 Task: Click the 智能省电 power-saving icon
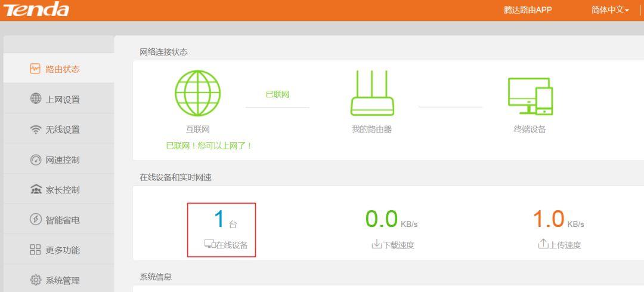[35, 220]
